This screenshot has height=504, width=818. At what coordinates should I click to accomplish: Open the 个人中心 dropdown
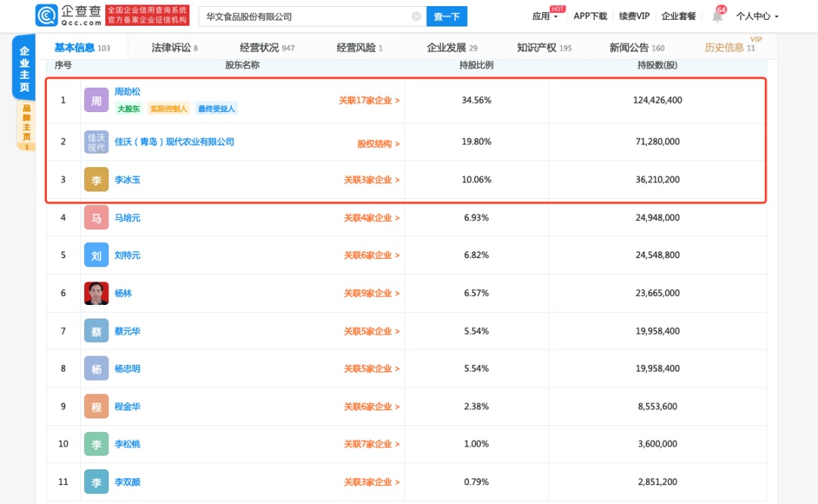[x=757, y=16]
